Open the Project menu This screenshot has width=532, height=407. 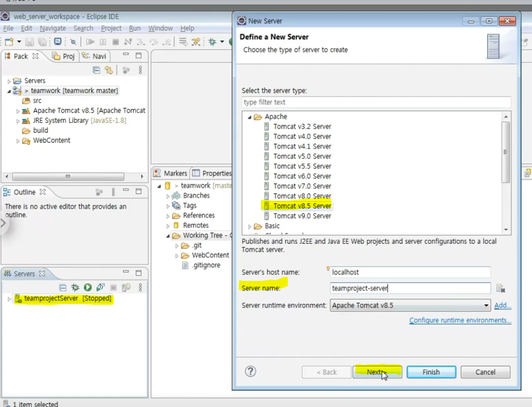click(x=111, y=28)
